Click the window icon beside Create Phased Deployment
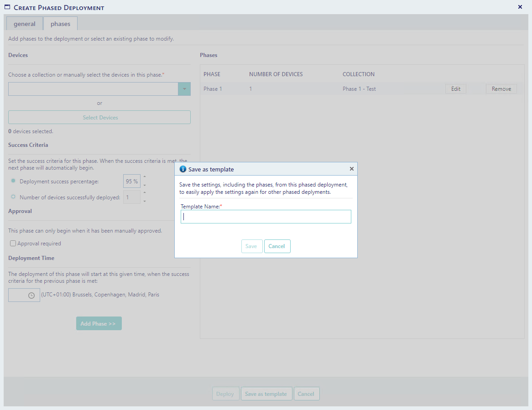This screenshot has height=410, width=532. [x=7, y=7]
